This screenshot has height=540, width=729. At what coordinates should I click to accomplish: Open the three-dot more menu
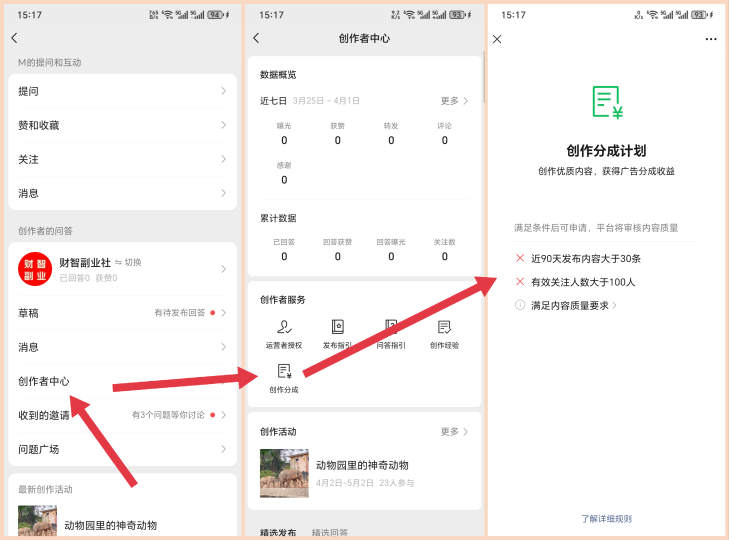pos(711,39)
